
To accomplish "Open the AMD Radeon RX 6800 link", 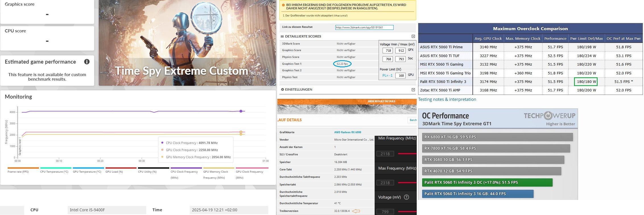I will coord(348,132).
